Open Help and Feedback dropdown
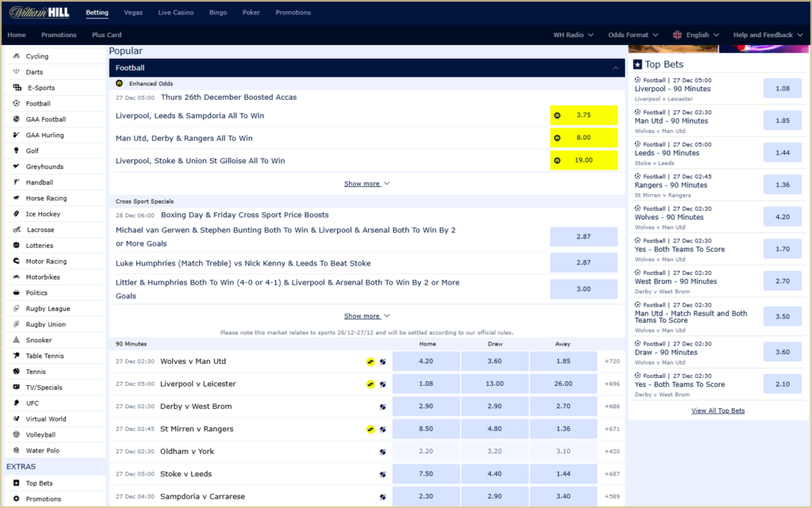812x508 pixels. click(768, 35)
